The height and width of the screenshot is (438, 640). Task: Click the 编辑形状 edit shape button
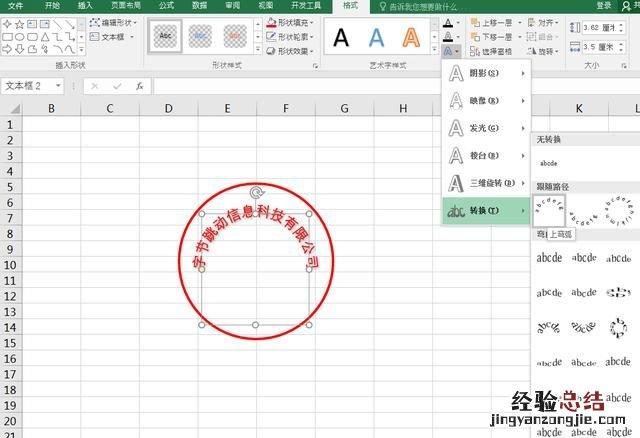pos(113,22)
